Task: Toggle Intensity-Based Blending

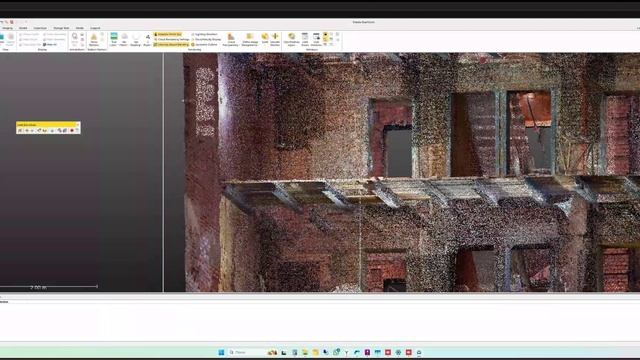Action: [171, 44]
